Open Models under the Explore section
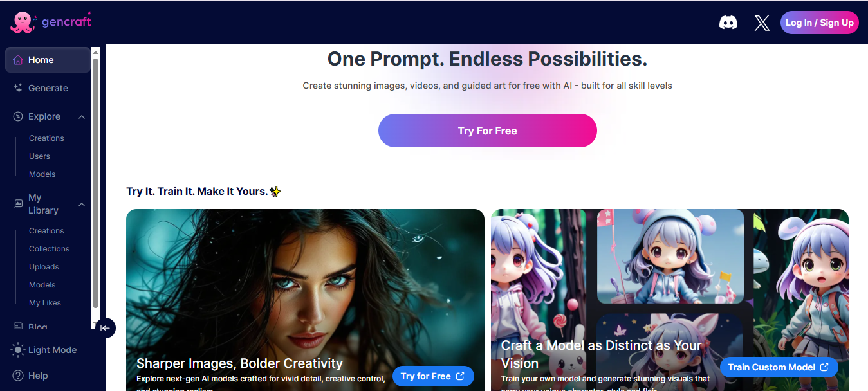The width and height of the screenshot is (868, 391). click(x=42, y=174)
